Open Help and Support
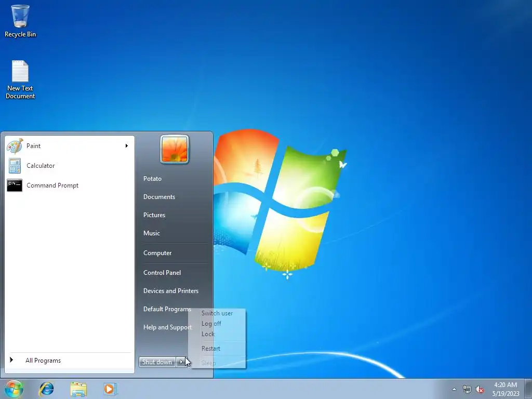This screenshot has height=399, width=532. pyautogui.click(x=167, y=327)
